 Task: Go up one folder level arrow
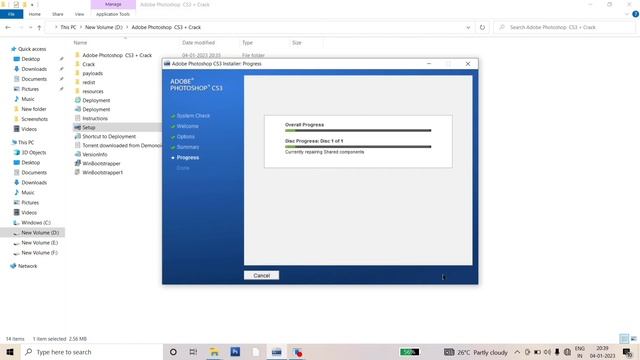point(39,27)
